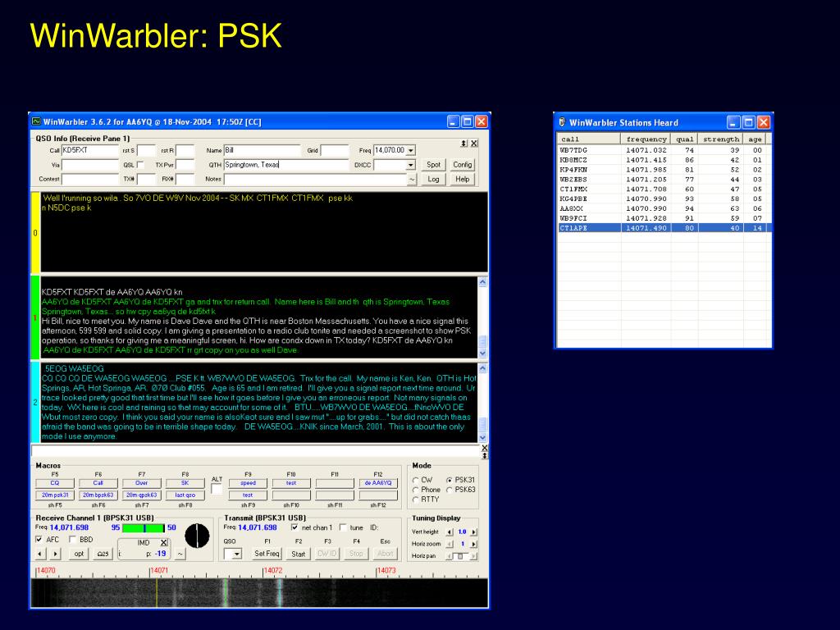Click transmit pane resize arrows icon
This screenshot has height=630, width=840.
coord(484,456)
